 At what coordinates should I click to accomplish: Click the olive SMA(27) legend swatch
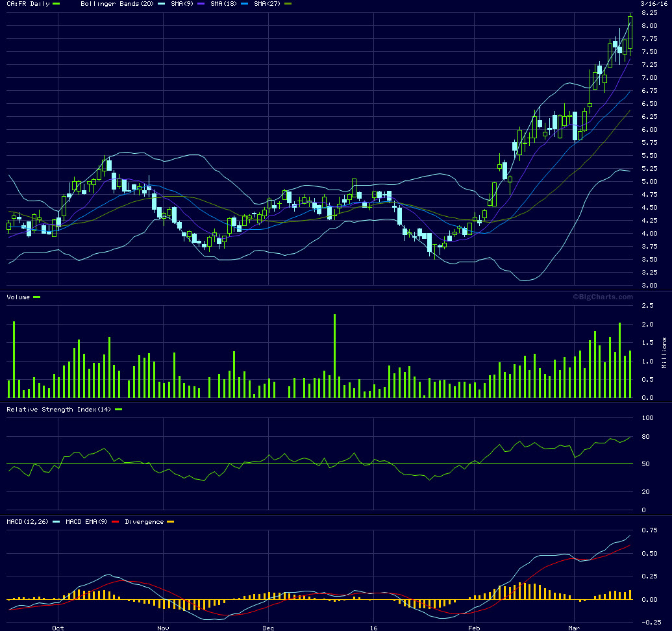[288, 4]
